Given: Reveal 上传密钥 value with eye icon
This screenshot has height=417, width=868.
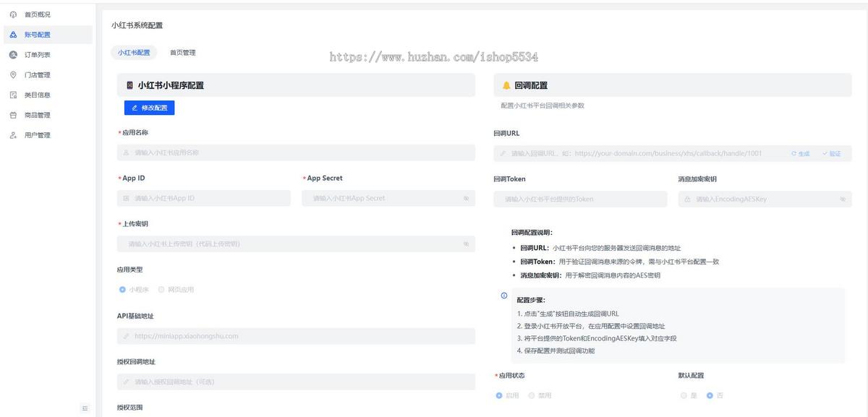Looking at the screenshot, I should 467,244.
